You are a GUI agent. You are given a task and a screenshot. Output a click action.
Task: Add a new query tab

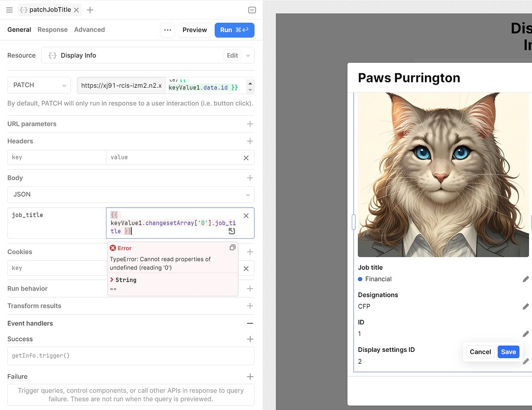(90, 10)
